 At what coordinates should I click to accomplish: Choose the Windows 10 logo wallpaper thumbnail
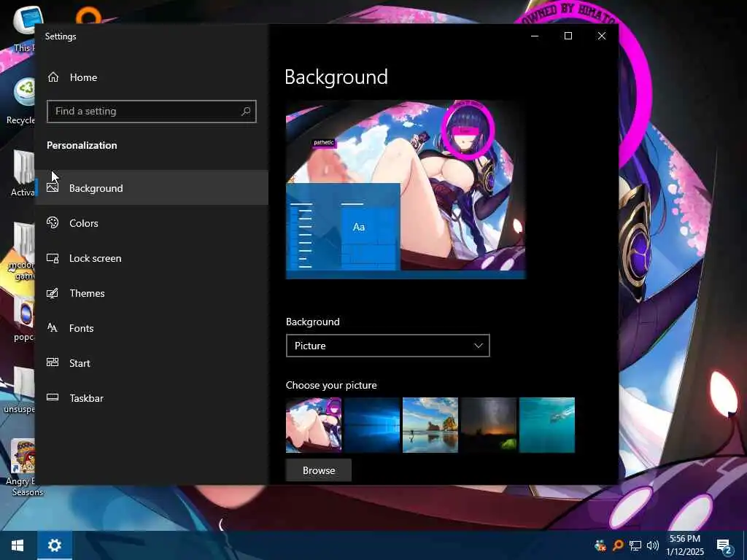[x=371, y=425]
